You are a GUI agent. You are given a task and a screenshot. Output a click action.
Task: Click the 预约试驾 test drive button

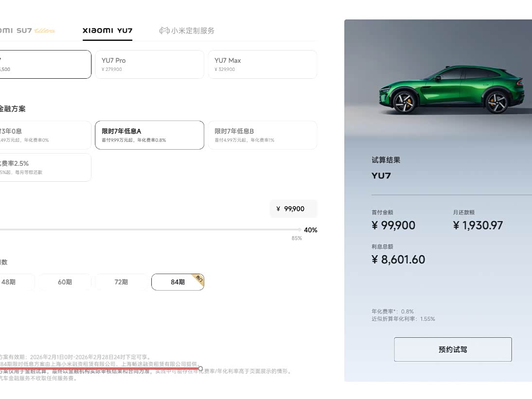point(453,349)
